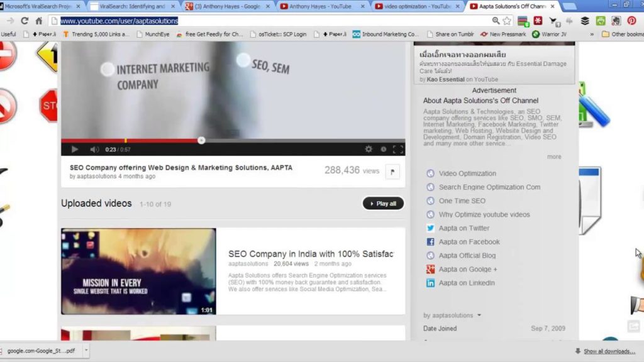Switch to Microsoft's ViralSearch Project tab
The width and height of the screenshot is (644, 362).
(x=38, y=6)
